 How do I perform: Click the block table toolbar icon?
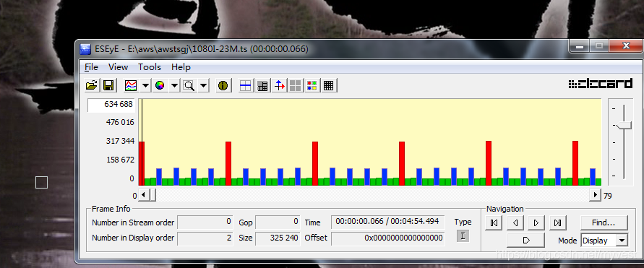pos(262,85)
